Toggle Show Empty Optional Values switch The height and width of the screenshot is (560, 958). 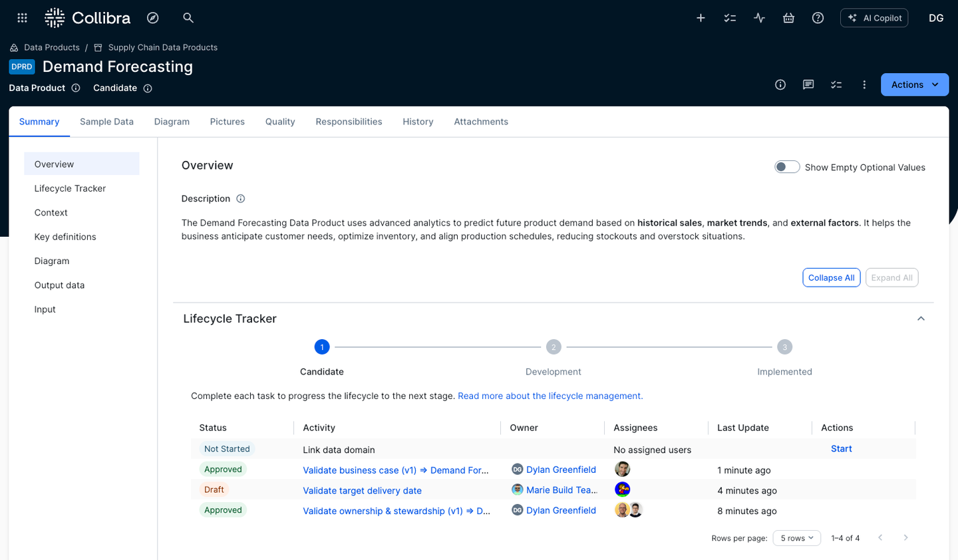coord(786,167)
